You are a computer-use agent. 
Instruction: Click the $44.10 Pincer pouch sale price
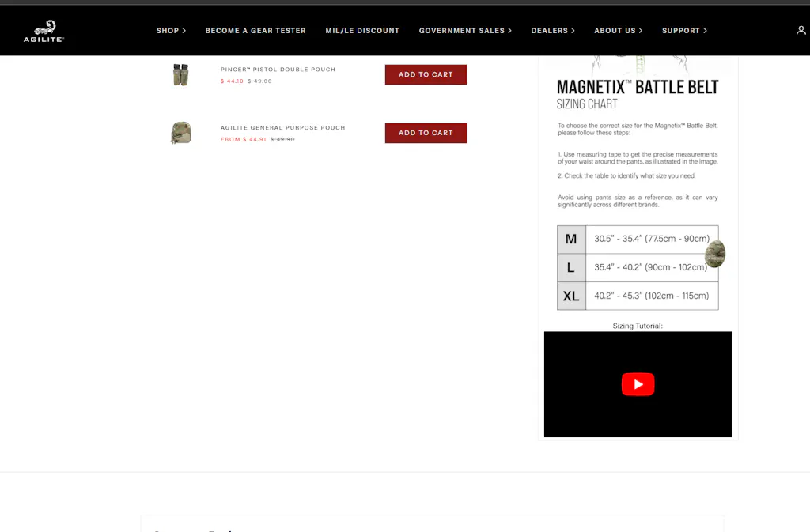232,81
